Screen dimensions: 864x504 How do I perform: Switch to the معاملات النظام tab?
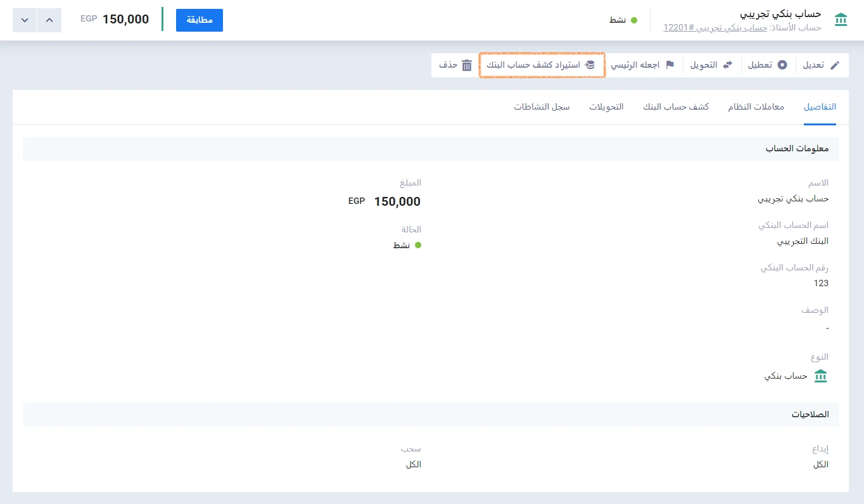(x=756, y=107)
